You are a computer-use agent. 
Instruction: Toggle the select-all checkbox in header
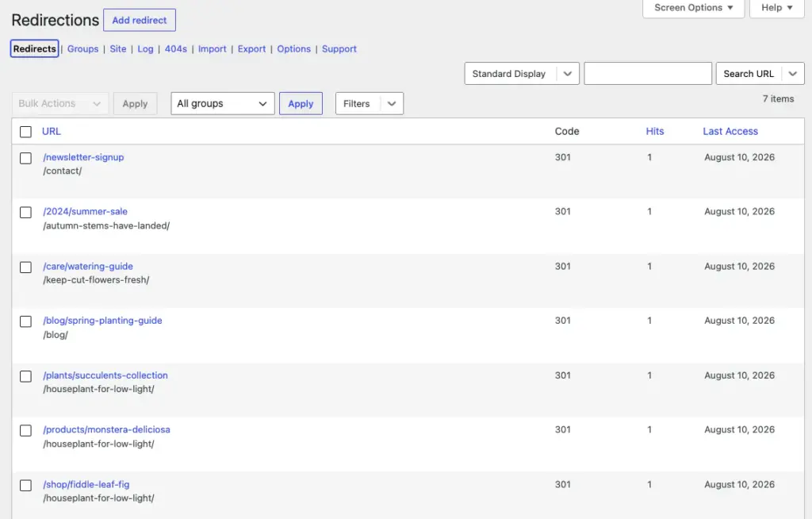[25, 132]
